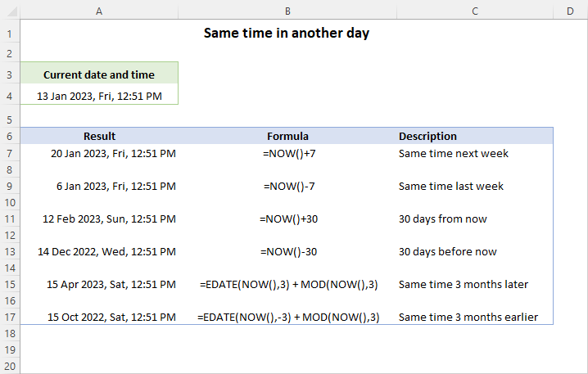Click the =NOW()+7 formula cell

coord(287,153)
